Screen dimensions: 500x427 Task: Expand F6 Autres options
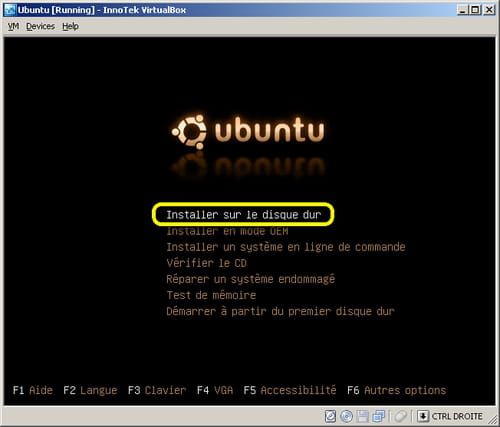(x=396, y=390)
